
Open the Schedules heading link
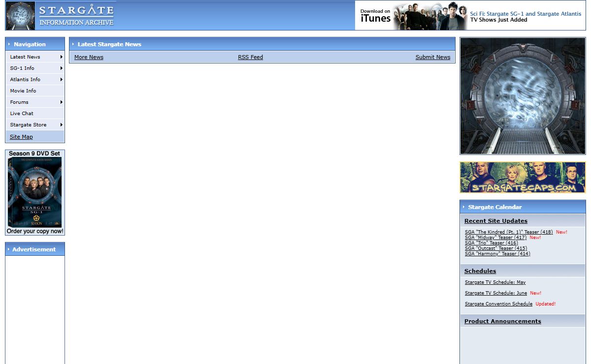pos(480,271)
